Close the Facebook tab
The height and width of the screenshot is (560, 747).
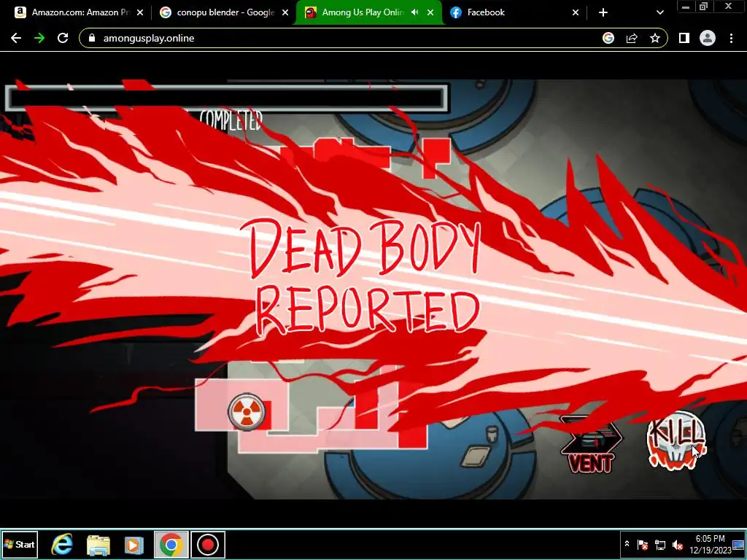576,13
